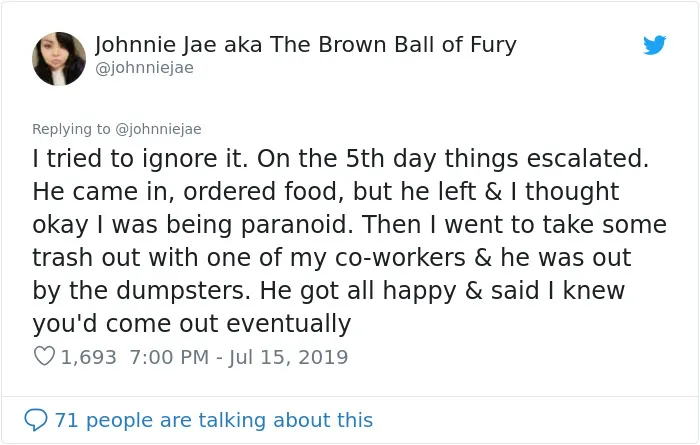Click the @johnniejae handle under the name
Viewport: 700px width, 445px height.
(x=144, y=68)
